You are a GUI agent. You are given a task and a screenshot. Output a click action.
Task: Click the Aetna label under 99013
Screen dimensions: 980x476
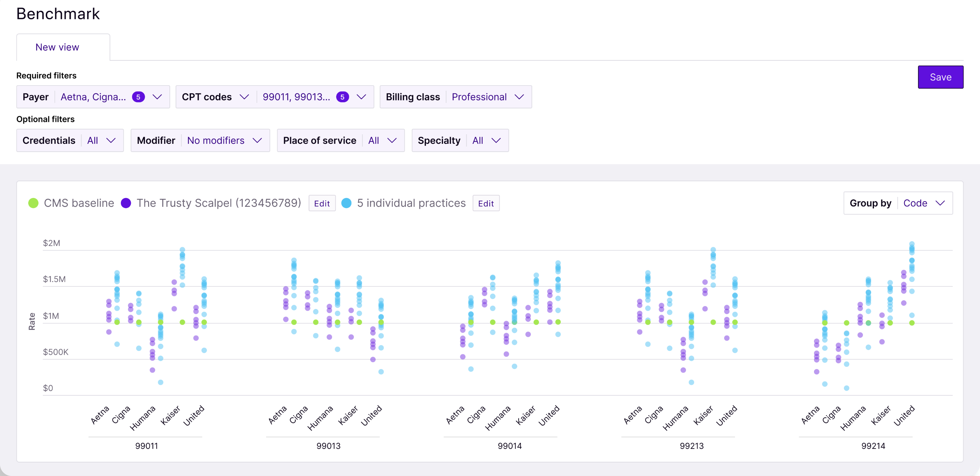277,415
